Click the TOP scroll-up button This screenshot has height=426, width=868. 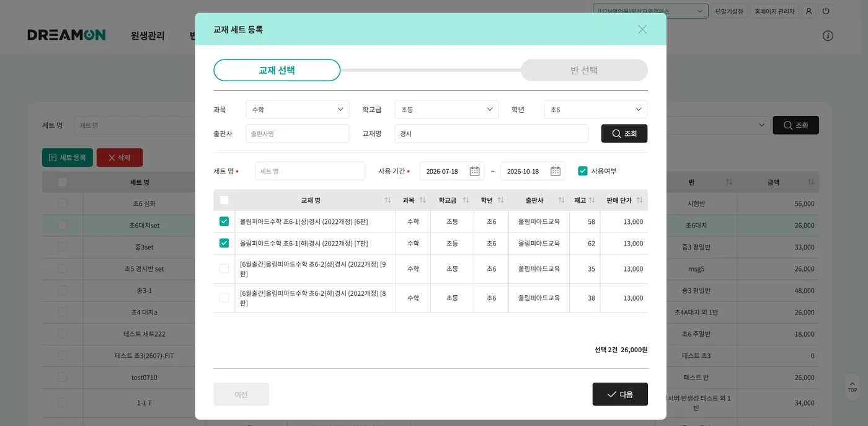click(x=852, y=386)
